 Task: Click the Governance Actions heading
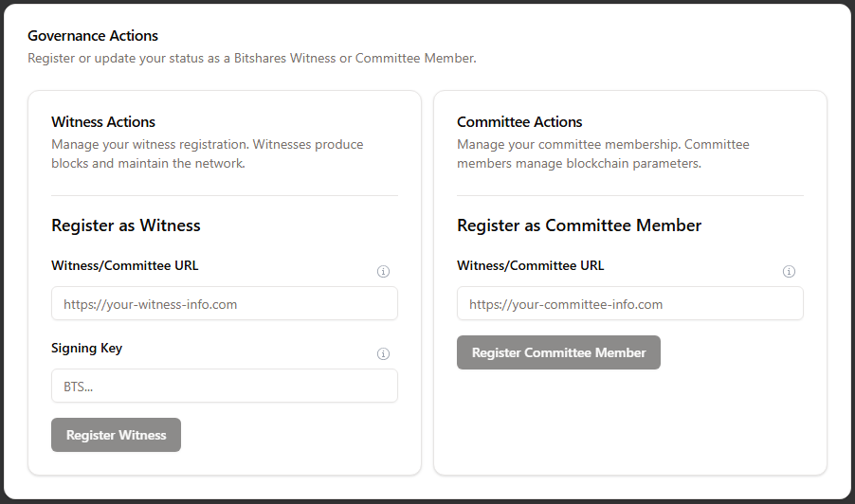[x=93, y=36]
